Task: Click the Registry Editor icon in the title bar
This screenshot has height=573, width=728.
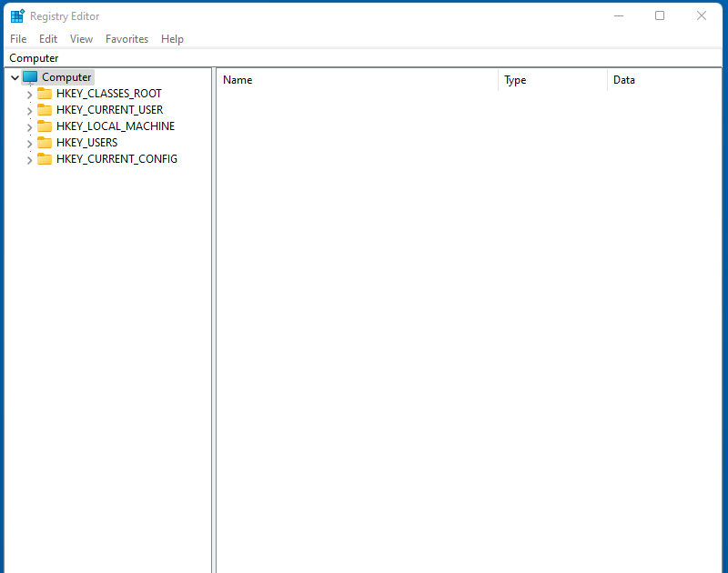Action: 16,15
